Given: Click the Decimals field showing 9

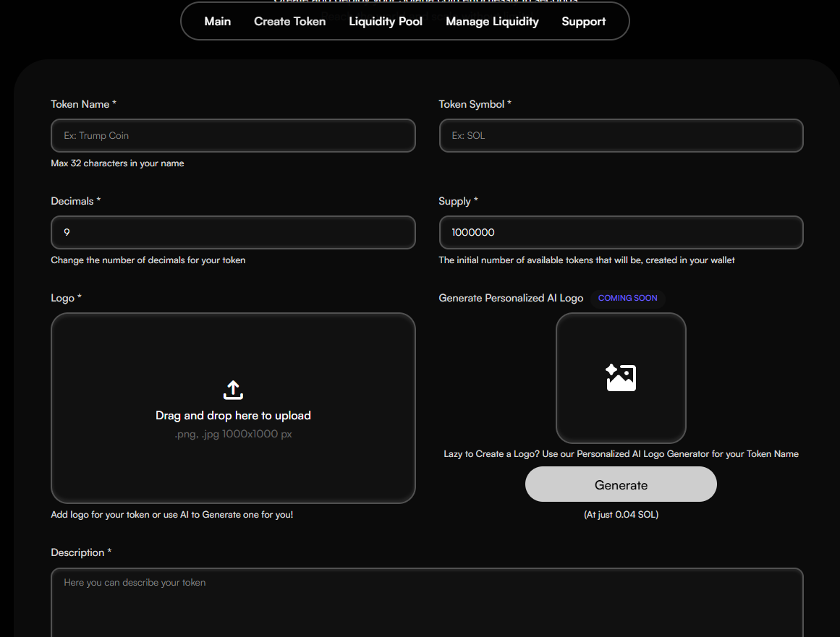Looking at the screenshot, I should coord(233,232).
